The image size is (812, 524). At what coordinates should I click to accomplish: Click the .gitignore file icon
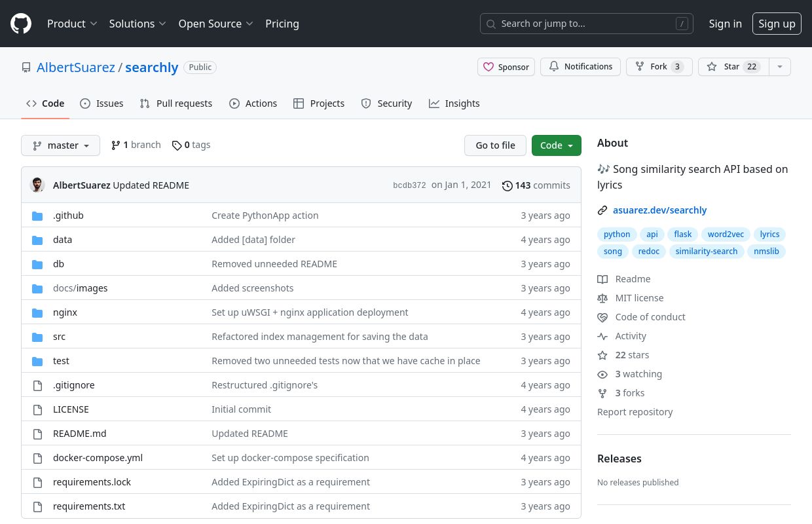pyautogui.click(x=37, y=385)
